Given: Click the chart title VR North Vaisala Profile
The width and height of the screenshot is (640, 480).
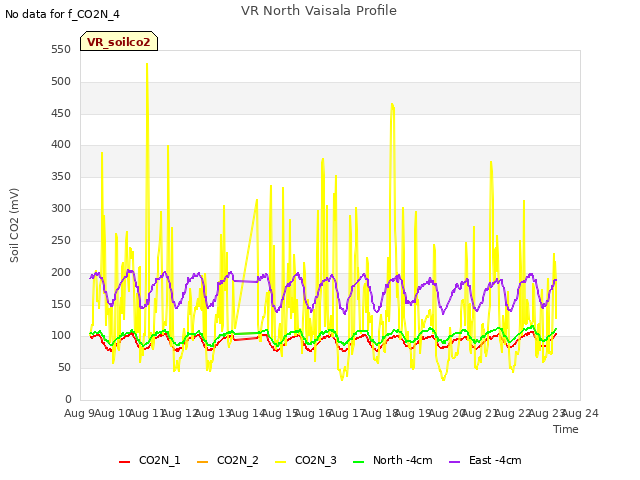Looking at the screenshot, I should pos(319,11).
